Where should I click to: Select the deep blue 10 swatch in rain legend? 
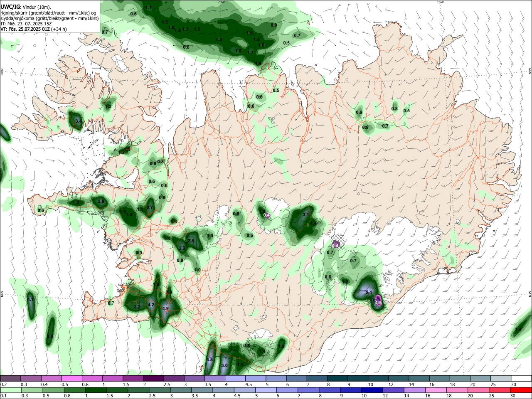coord(371,390)
